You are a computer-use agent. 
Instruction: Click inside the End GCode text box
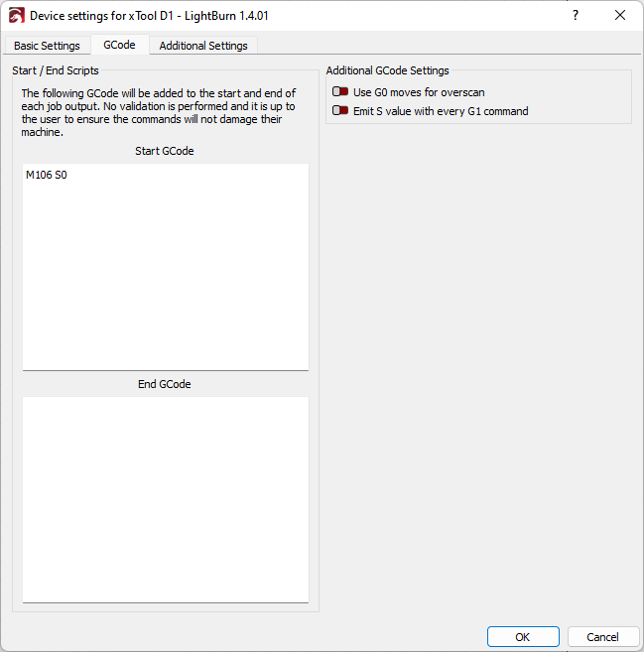tap(166, 499)
